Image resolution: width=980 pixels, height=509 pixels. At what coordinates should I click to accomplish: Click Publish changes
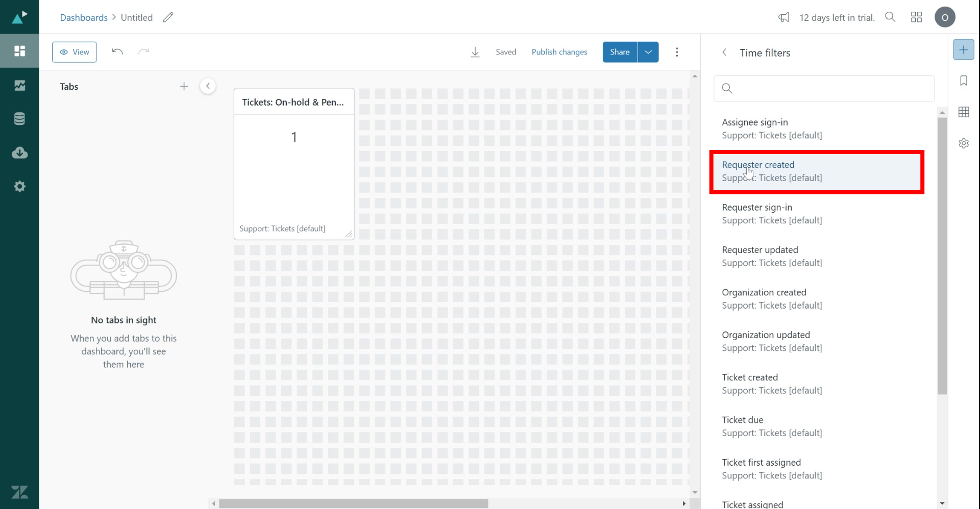pos(559,52)
